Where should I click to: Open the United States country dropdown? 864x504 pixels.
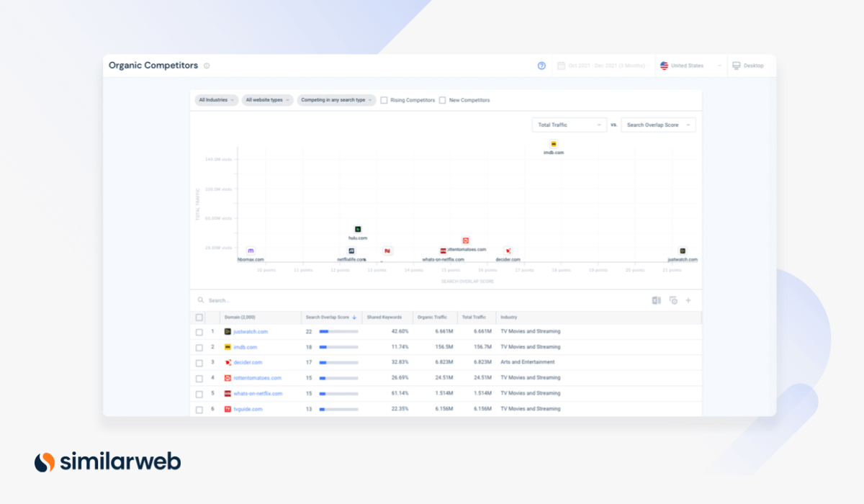click(x=690, y=66)
